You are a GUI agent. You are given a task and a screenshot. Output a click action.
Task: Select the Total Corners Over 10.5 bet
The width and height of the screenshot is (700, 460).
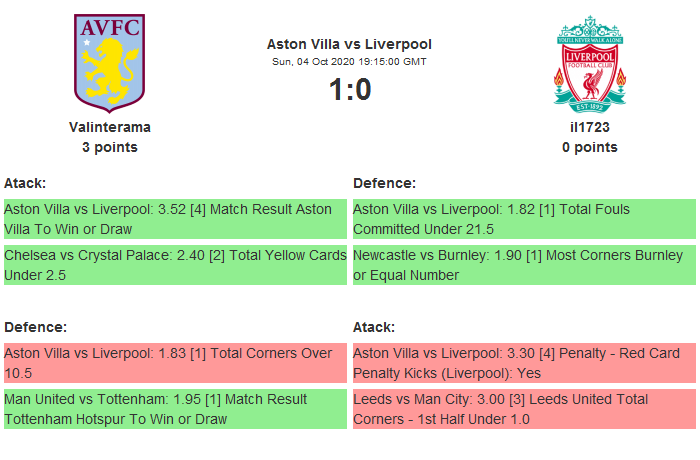[175, 363]
